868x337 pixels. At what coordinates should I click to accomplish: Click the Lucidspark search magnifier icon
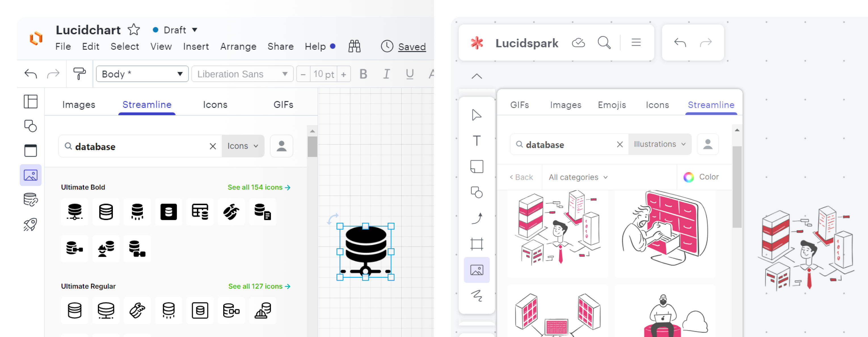tap(604, 43)
